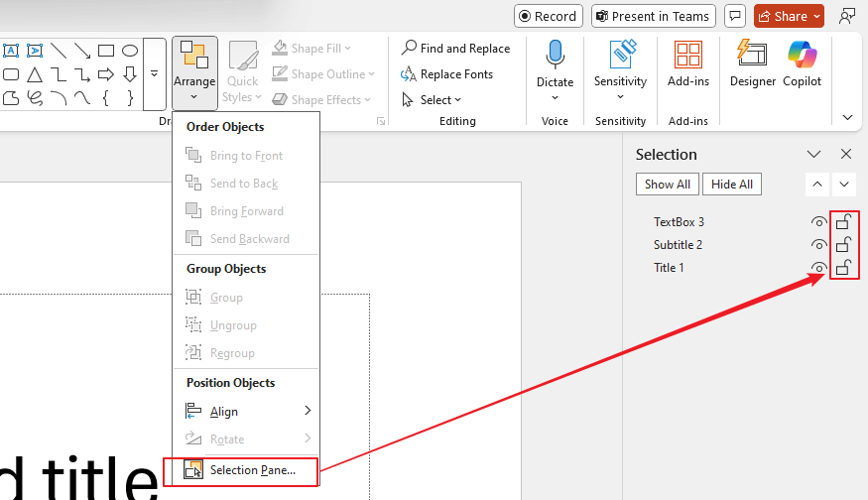Move selected object down in order
Image resolution: width=868 pixels, height=500 pixels.
click(x=843, y=185)
